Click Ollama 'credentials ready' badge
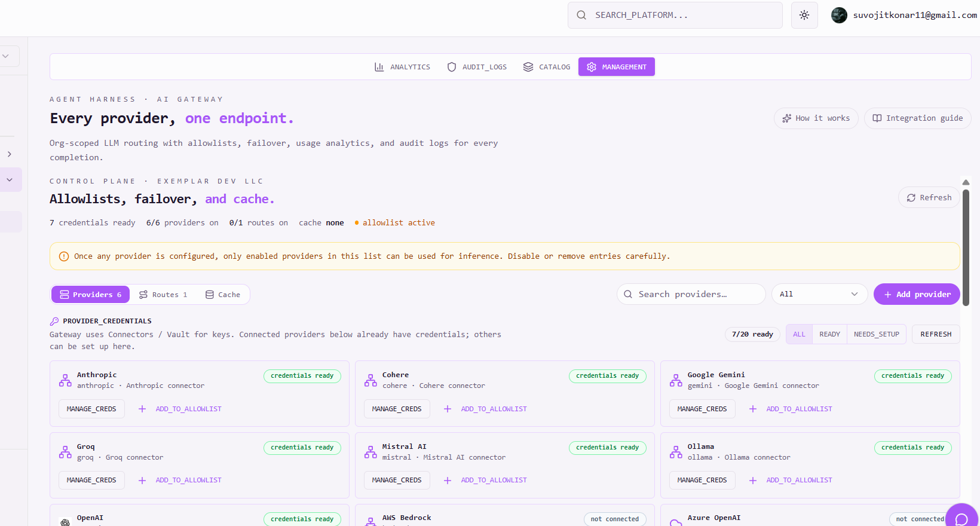 (913, 448)
